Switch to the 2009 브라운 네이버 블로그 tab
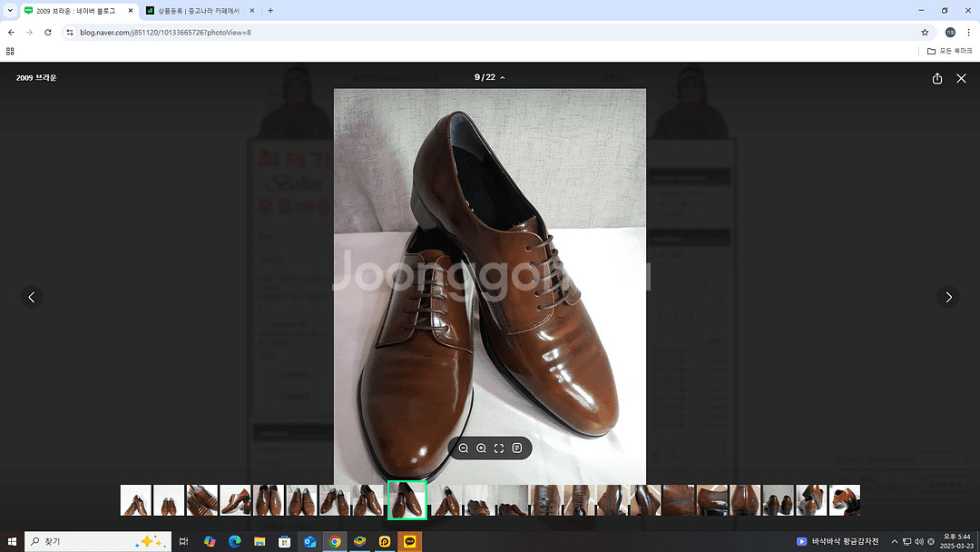980x552 pixels. click(x=75, y=11)
